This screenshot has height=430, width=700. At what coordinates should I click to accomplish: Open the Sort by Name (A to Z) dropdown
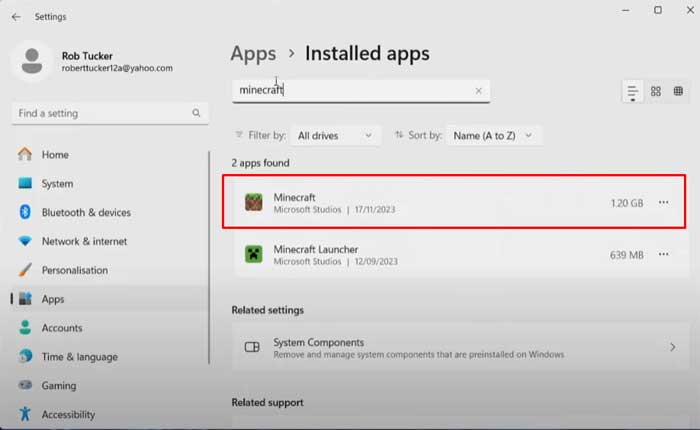click(490, 134)
